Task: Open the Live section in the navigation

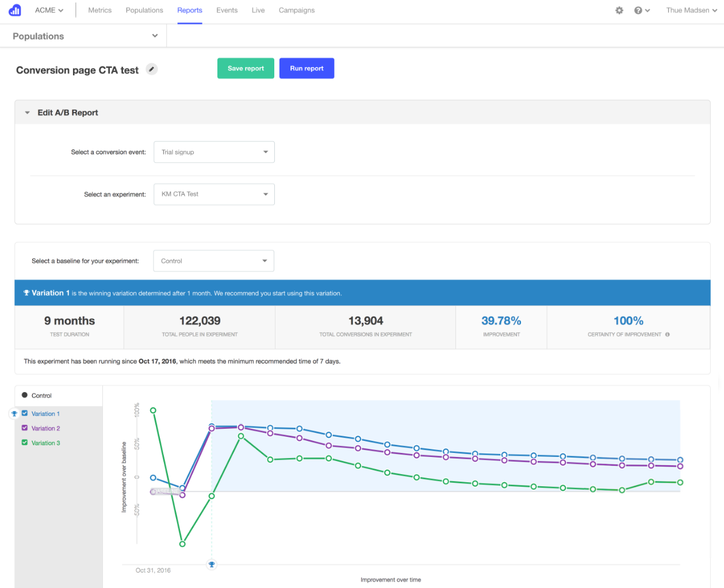Action: (258, 10)
